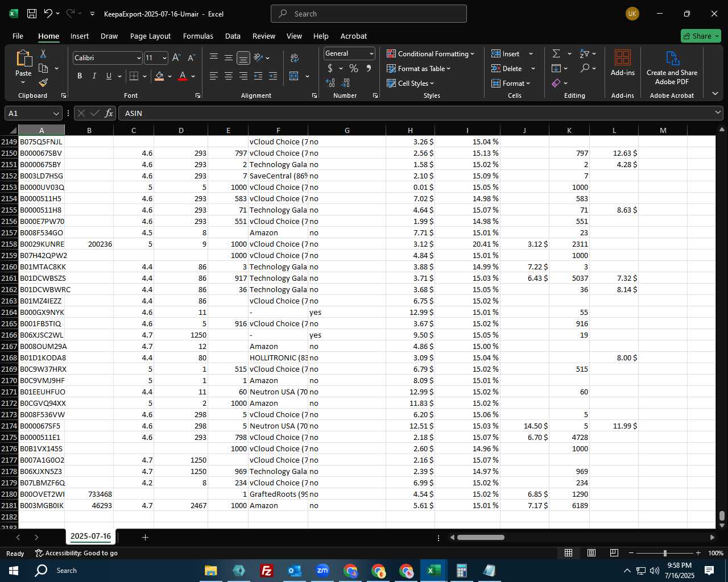Click the Insert Function fx icon

point(109,113)
